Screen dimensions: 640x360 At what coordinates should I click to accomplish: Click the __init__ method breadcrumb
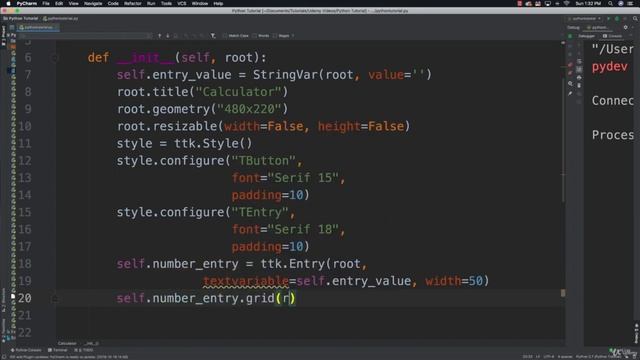[92, 343]
